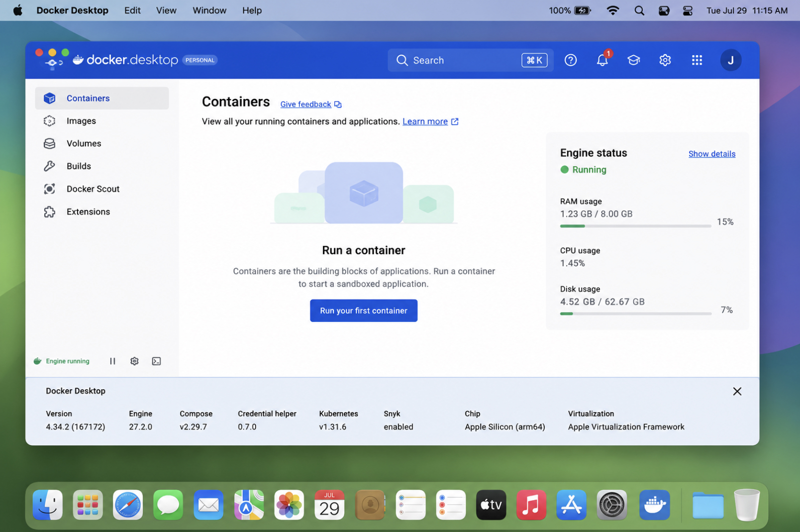Open engine settings gear near status
Viewport: 800px width, 532px height.
pyautogui.click(x=134, y=361)
